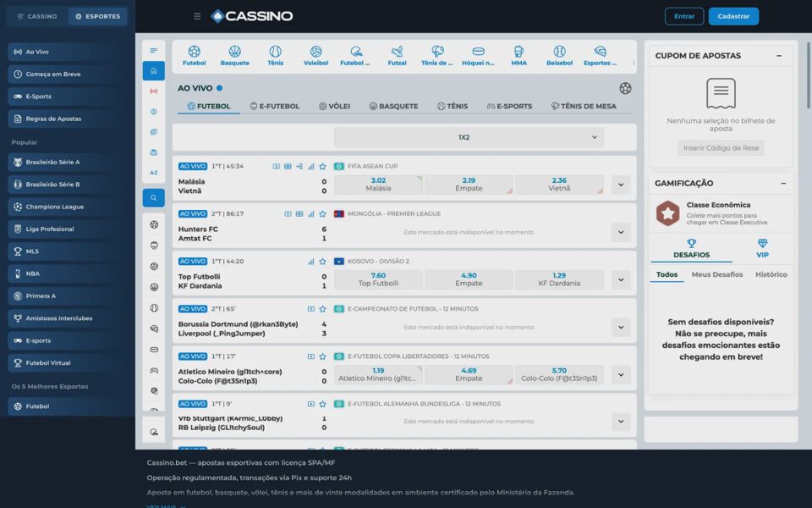
Task: Expand markets for Top Futbolli vs KF Dardania
Action: pos(621,280)
